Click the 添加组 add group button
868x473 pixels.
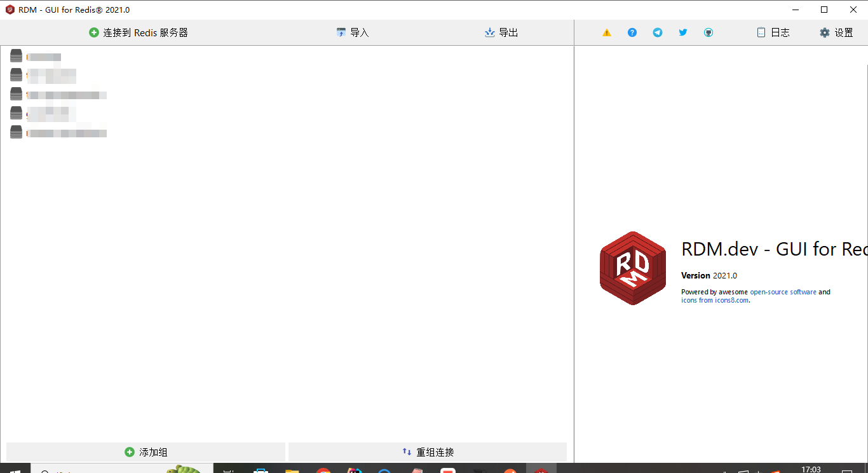[x=146, y=452]
